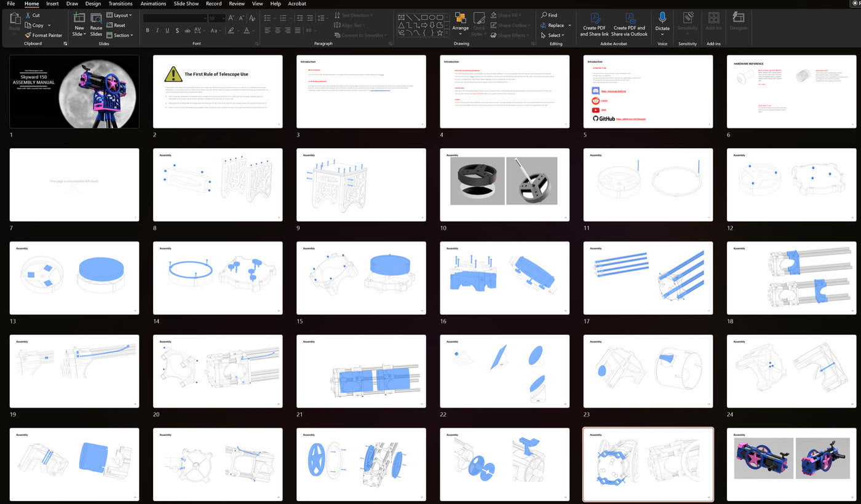Click the Increase Font Size icon
The height and width of the screenshot is (504, 861).
click(x=232, y=18)
